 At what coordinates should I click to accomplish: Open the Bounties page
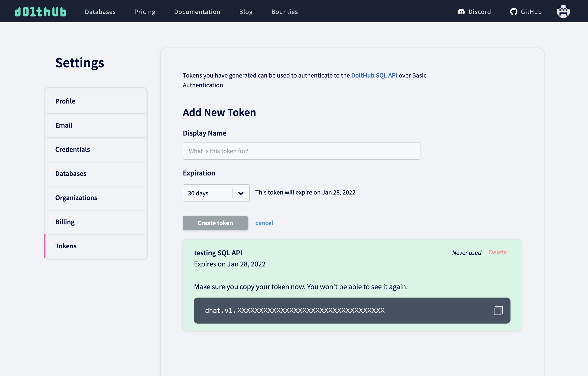[x=285, y=12]
